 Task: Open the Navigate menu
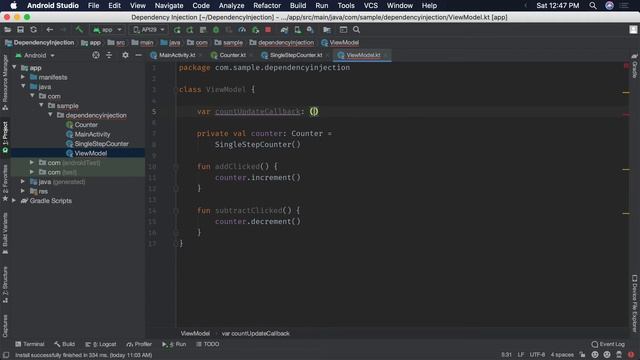[x=169, y=6]
